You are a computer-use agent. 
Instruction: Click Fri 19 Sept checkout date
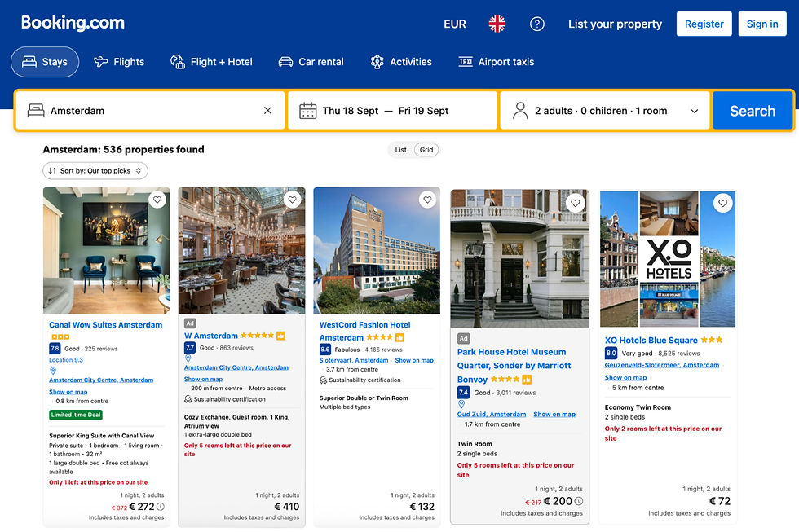click(423, 111)
